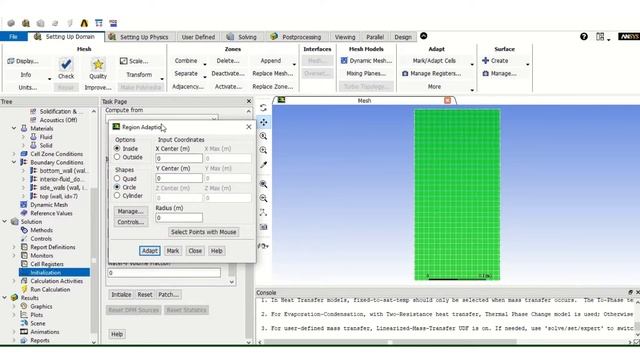Image resolution: width=640 pixels, height=360 pixels.
Task: Collapse the Results tree node
Action: pos(5,298)
